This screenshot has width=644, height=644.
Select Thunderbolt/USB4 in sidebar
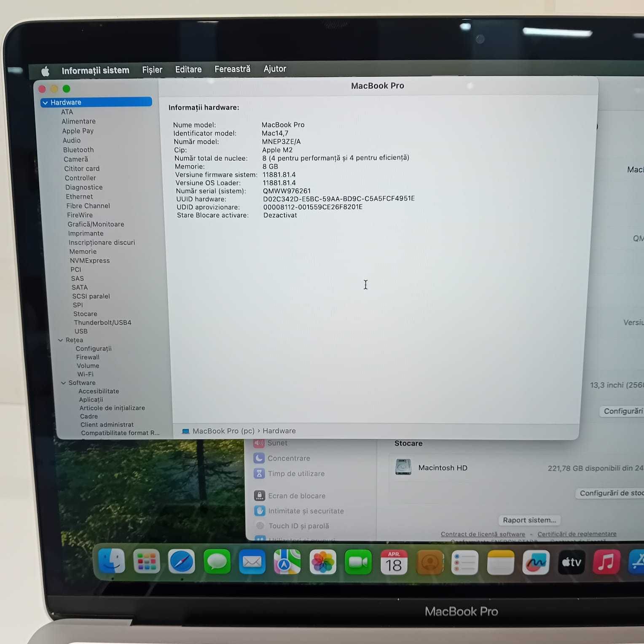point(103,322)
